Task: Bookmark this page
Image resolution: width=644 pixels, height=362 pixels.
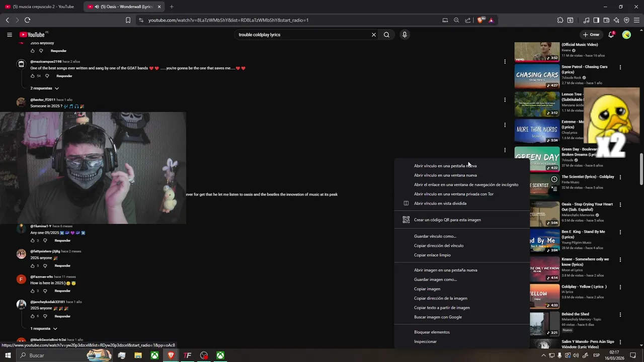Action: (x=128, y=20)
